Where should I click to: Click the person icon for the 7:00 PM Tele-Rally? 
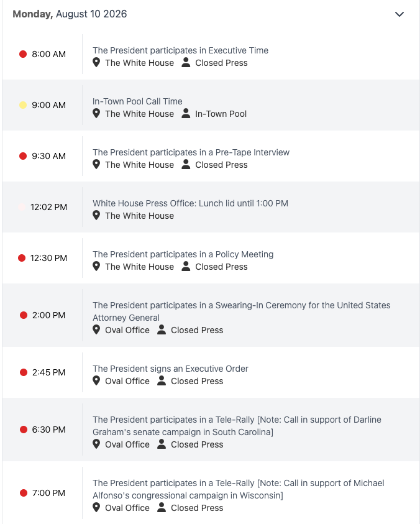pyautogui.click(x=162, y=507)
